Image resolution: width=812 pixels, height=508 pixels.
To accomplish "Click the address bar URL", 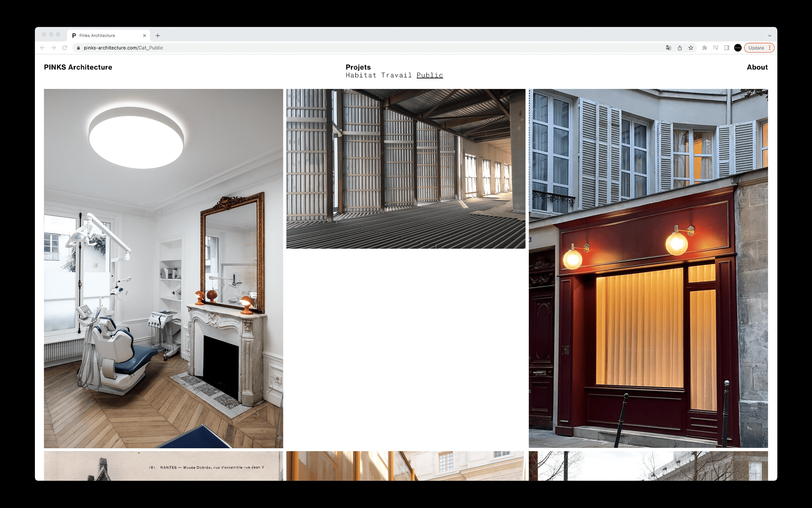I will coord(124,48).
